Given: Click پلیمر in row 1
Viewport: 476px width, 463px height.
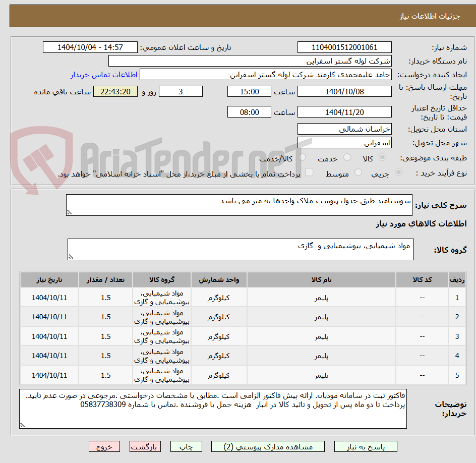Looking at the screenshot, I should click(322, 298).
